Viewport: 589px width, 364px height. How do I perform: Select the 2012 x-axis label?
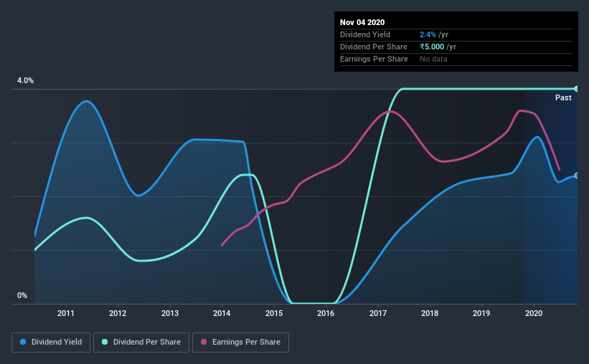tap(118, 313)
